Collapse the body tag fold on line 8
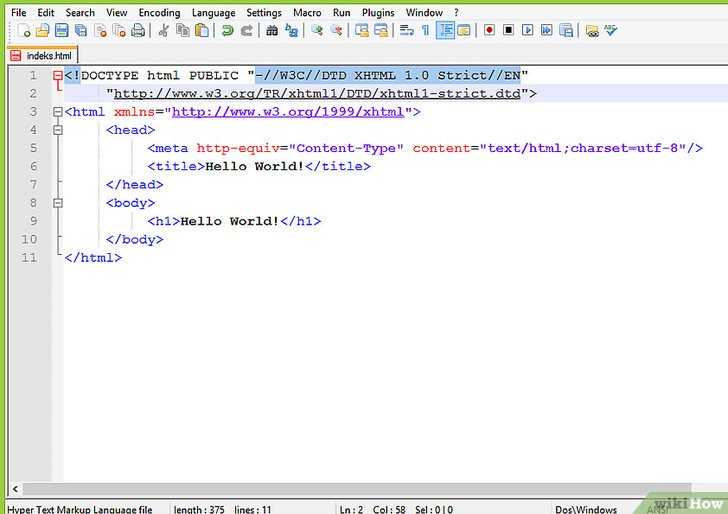Screen dimensions: 728x514 pos(58,203)
